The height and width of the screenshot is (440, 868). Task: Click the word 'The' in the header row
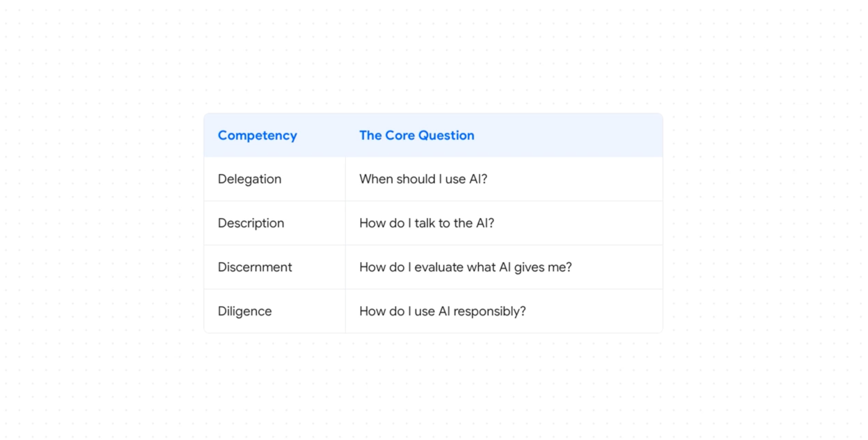[371, 135]
